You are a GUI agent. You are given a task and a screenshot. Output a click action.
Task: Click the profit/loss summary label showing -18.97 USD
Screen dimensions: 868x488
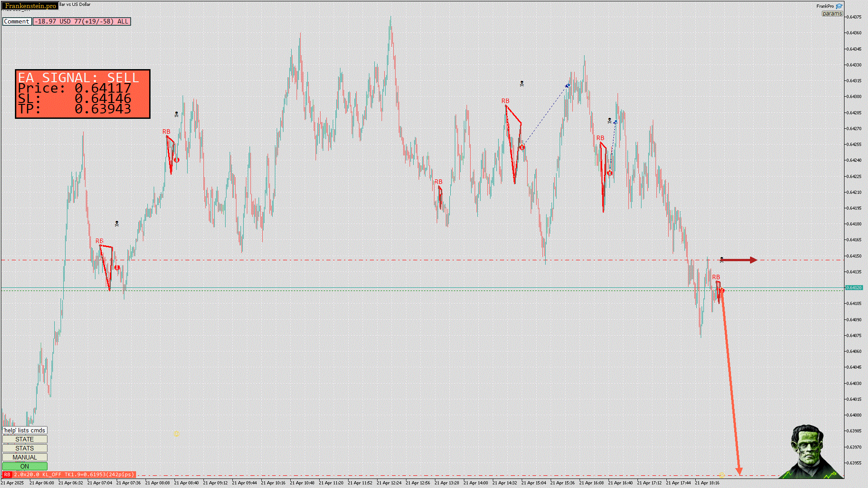pos(82,21)
